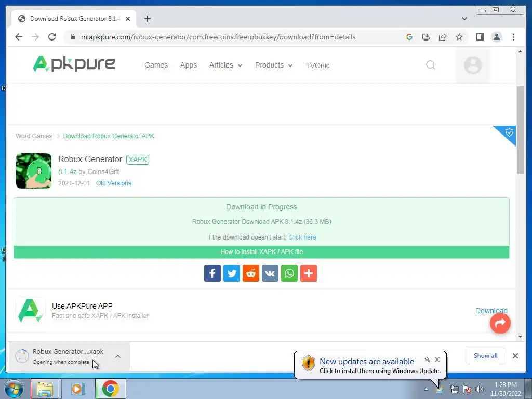Share on VK
Viewport: 532px width, 399px height.
point(270,273)
